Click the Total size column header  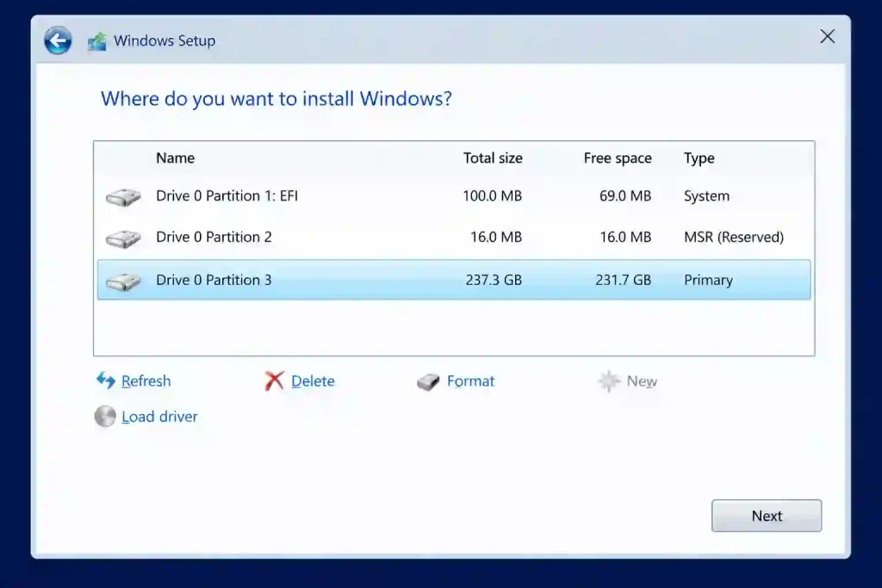pos(493,158)
